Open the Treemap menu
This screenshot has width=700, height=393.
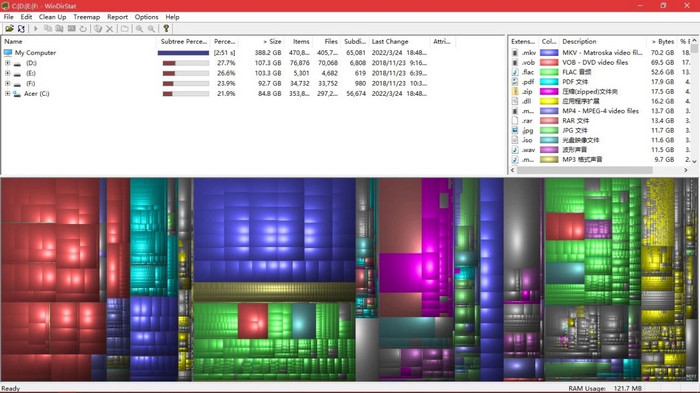point(87,17)
